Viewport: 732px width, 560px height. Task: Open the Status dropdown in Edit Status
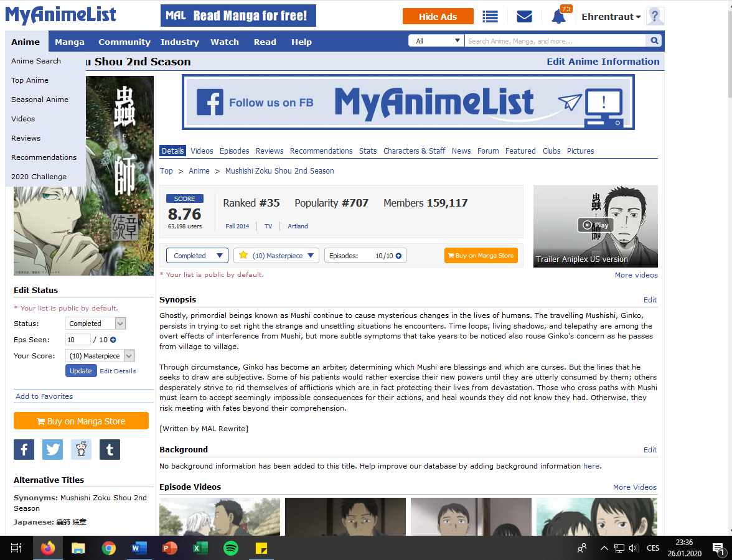96,324
